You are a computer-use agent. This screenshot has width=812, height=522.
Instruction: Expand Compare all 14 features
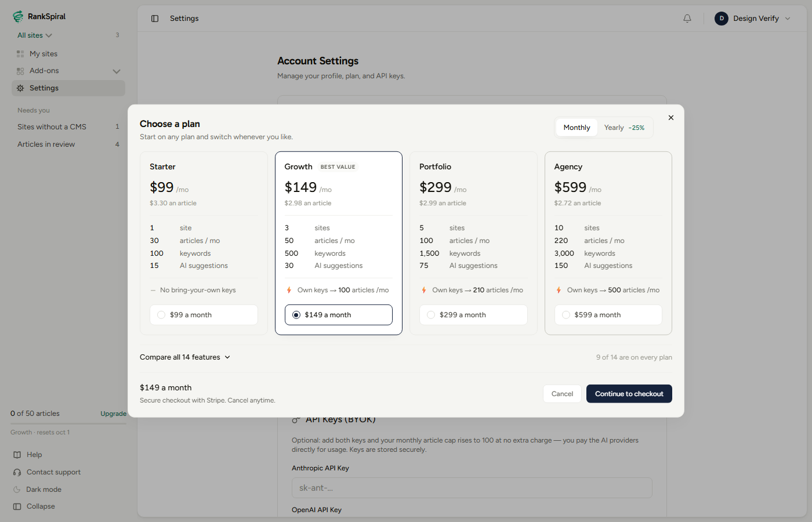pyautogui.click(x=185, y=357)
